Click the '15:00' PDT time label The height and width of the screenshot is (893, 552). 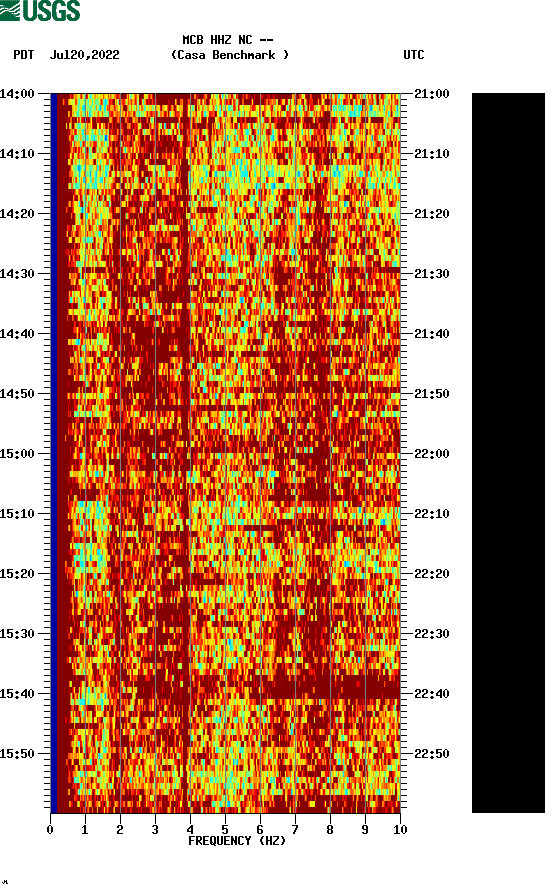[x=18, y=454]
